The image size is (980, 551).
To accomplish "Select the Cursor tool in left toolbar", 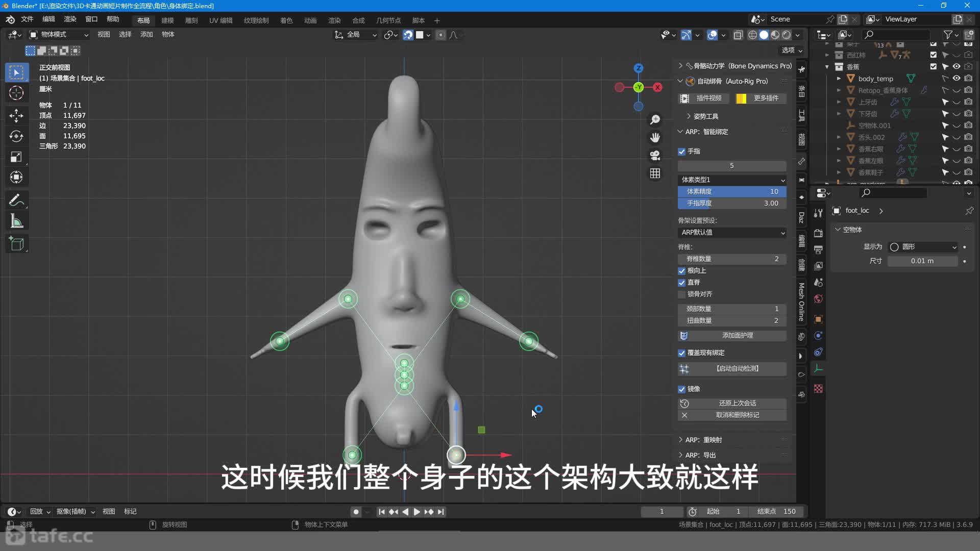I will click(16, 93).
